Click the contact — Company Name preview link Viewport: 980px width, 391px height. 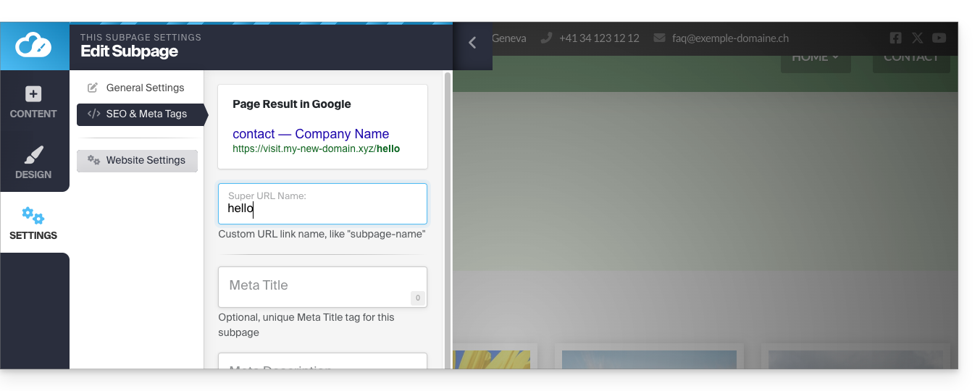[x=311, y=134]
